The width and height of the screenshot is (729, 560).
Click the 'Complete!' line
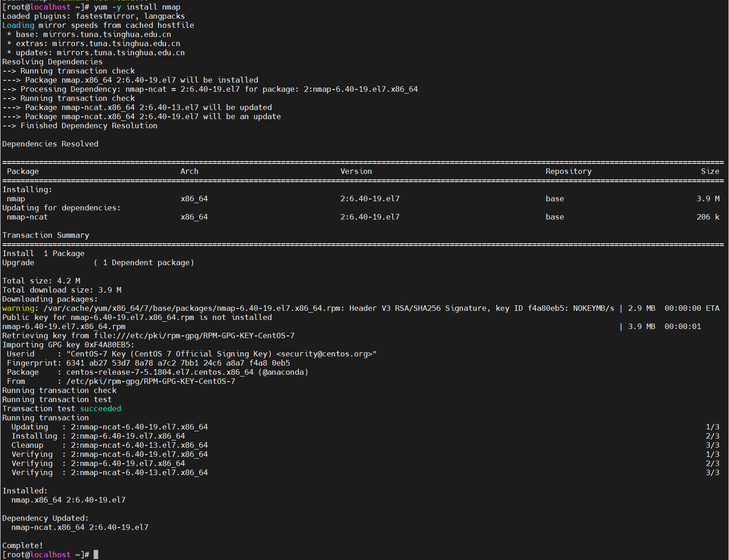pyautogui.click(x=23, y=545)
